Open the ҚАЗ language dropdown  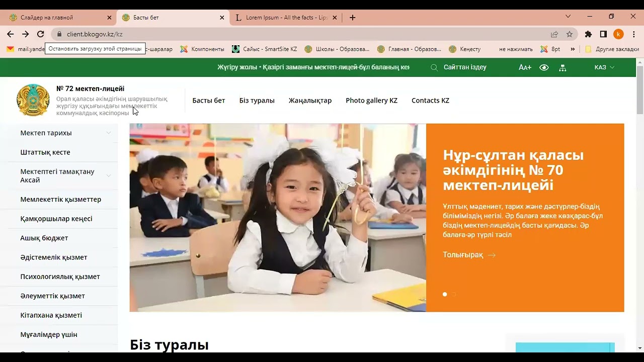point(604,67)
